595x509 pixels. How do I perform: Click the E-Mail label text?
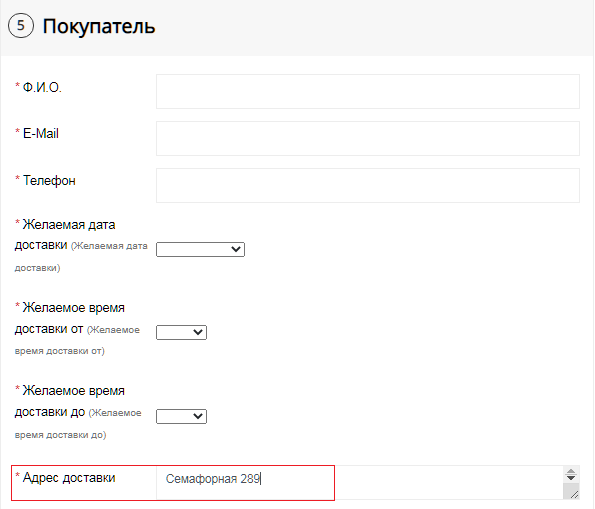click(x=41, y=134)
